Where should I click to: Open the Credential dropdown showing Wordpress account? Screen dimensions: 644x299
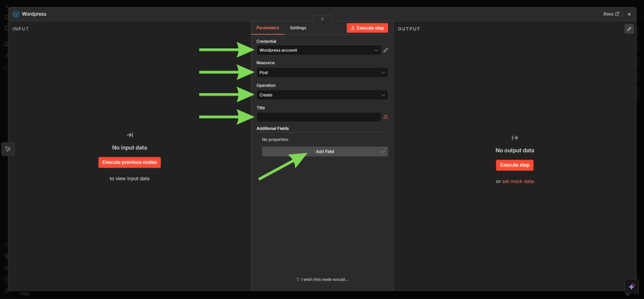pos(318,50)
